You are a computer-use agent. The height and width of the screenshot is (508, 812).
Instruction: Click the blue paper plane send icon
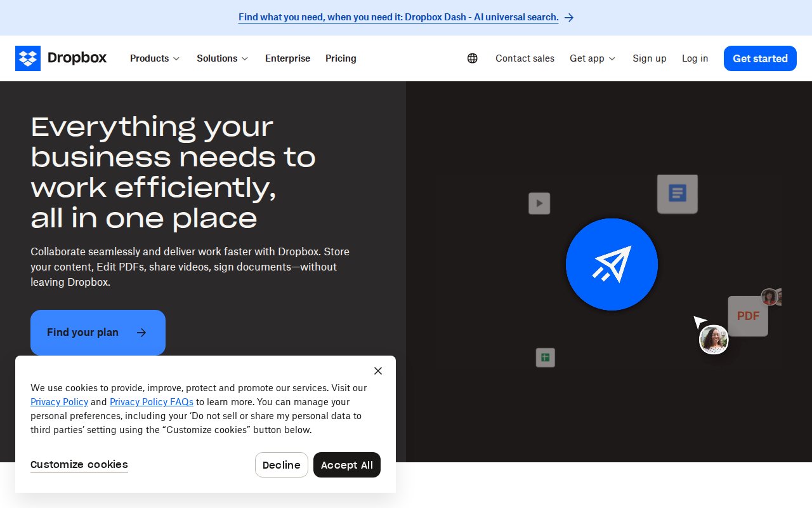click(x=612, y=264)
